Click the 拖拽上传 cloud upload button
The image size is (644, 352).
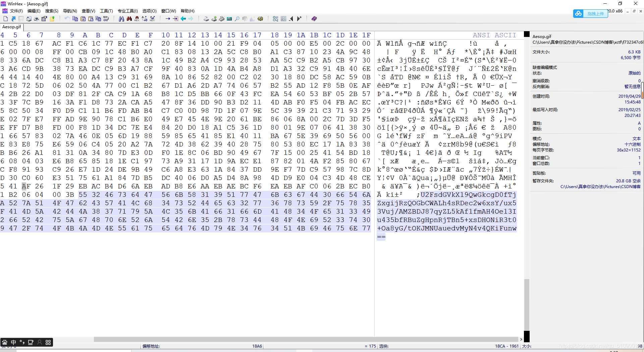[591, 13]
